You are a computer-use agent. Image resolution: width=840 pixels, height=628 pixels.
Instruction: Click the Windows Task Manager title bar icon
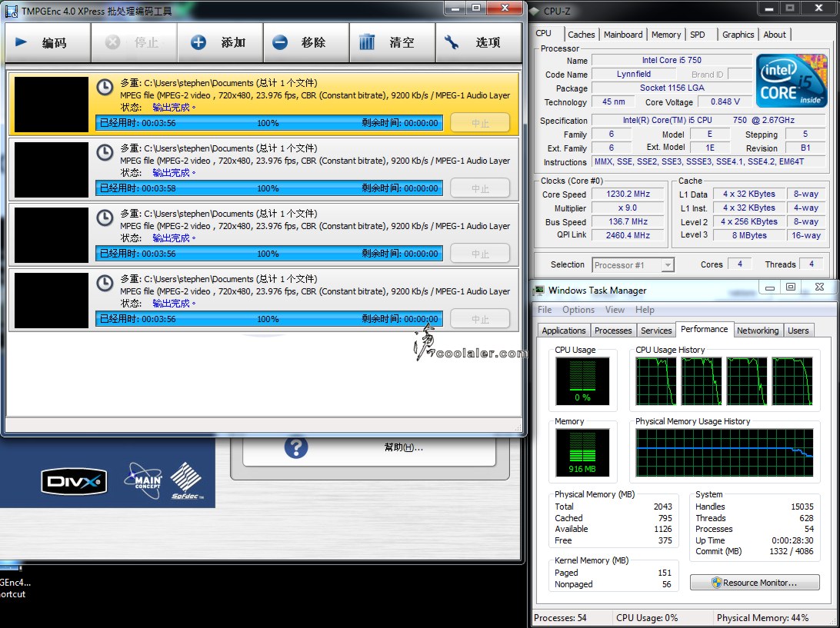click(x=538, y=291)
